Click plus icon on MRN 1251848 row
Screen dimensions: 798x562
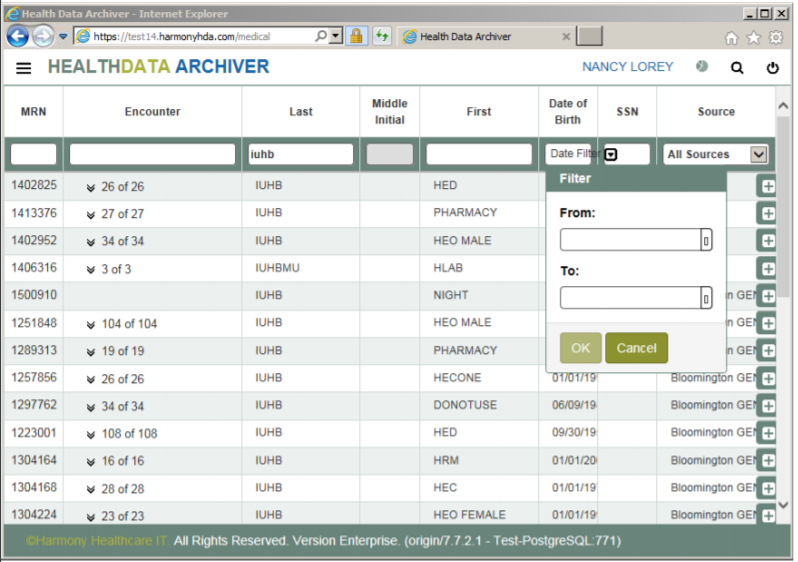tap(768, 323)
